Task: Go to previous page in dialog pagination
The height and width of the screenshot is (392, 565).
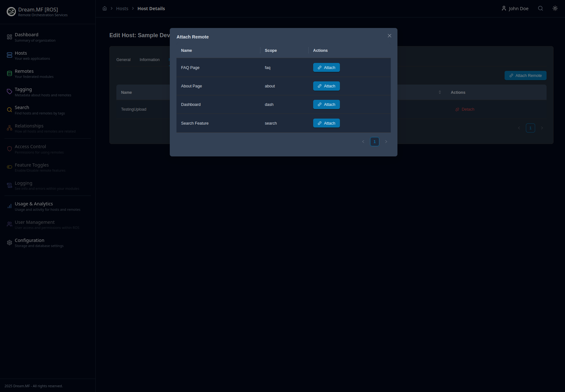Action: coord(363,142)
